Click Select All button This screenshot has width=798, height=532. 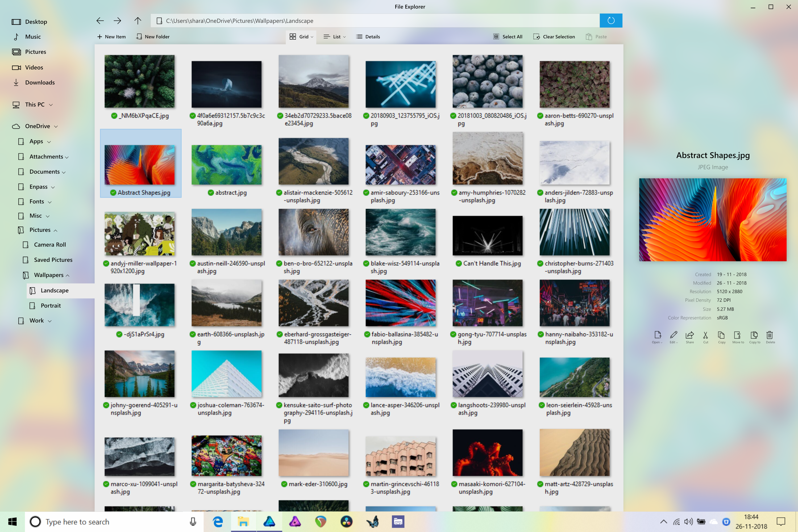click(508, 37)
